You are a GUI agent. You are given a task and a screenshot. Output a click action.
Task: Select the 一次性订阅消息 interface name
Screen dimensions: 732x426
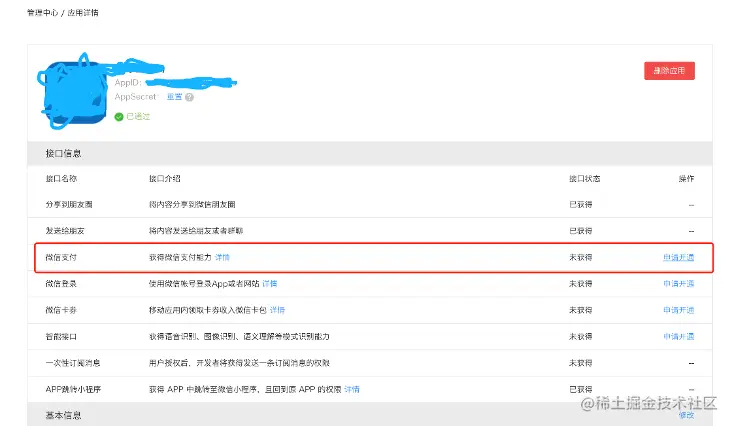coord(73,363)
